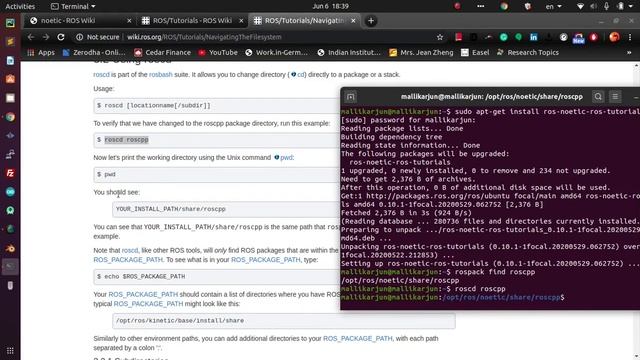The width and height of the screenshot is (640, 360).
Task: Click the LinkedIn extension icon
Action: pos(533,37)
